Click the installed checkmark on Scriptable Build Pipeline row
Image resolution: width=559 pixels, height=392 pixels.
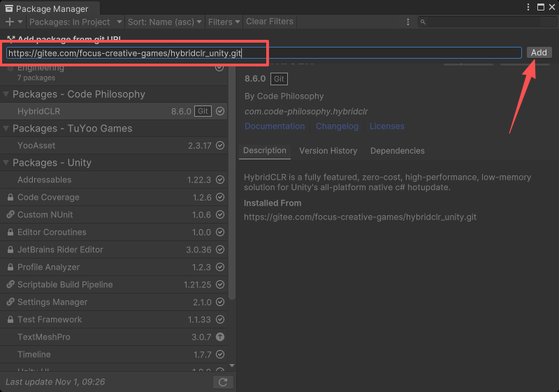point(220,284)
